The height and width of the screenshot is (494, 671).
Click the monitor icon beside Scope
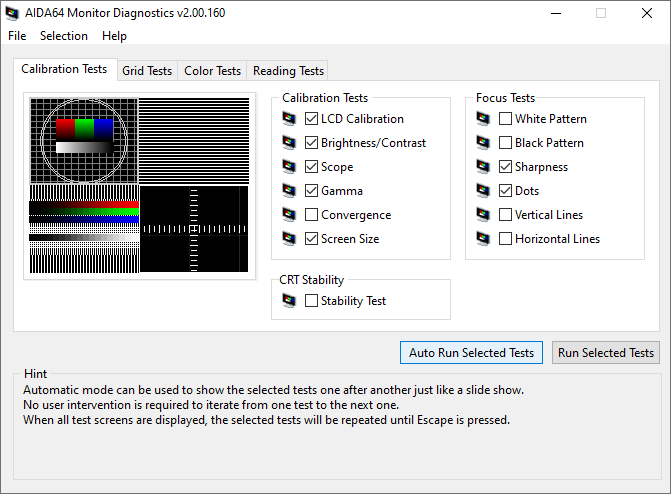[x=289, y=167]
